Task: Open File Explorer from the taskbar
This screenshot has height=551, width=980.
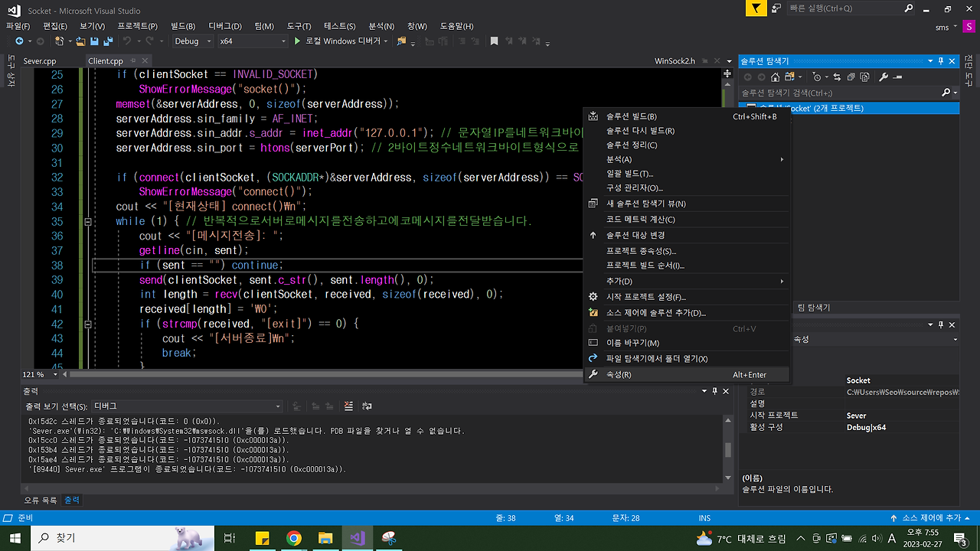Action: pos(325,538)
